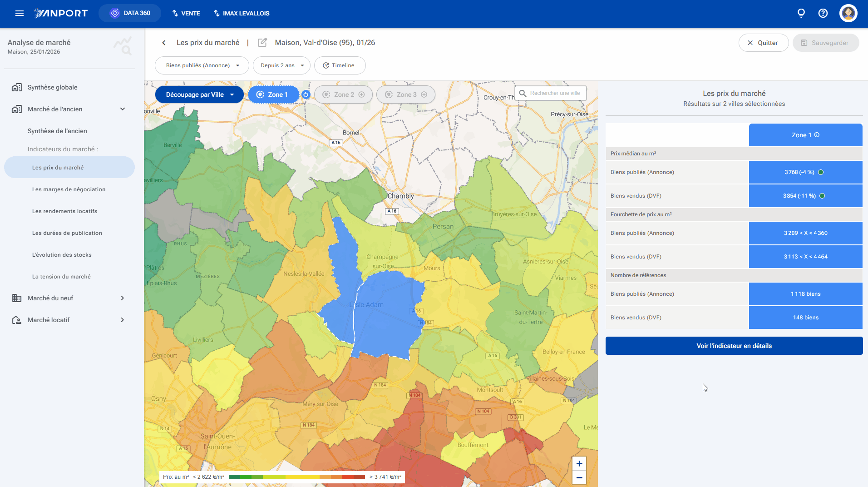Open the Timeline view

(x=340, y=65)
